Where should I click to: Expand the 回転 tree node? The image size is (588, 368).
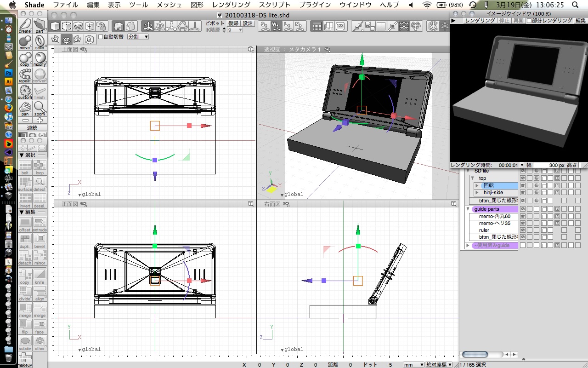pos(477,185)
